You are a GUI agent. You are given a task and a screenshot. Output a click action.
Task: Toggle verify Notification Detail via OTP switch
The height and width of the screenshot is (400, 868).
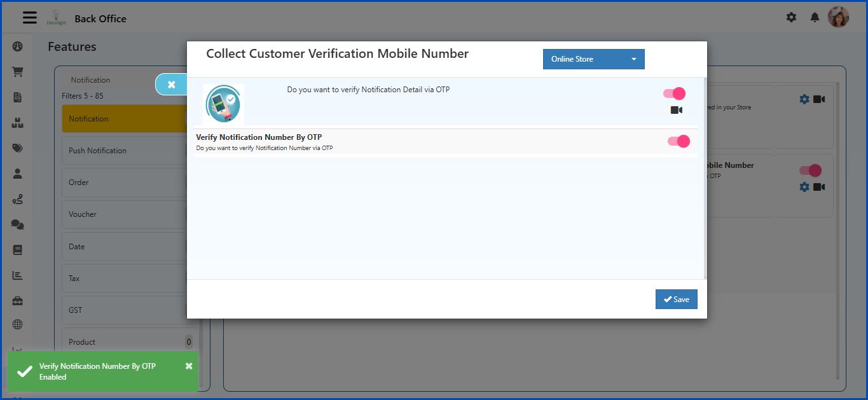pyautogui.click(x=673, y=93)
